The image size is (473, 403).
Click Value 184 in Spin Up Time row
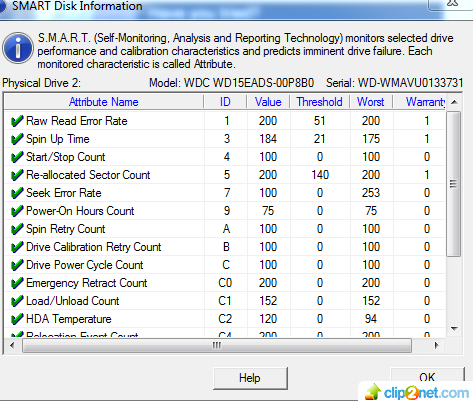coord(268,139)
